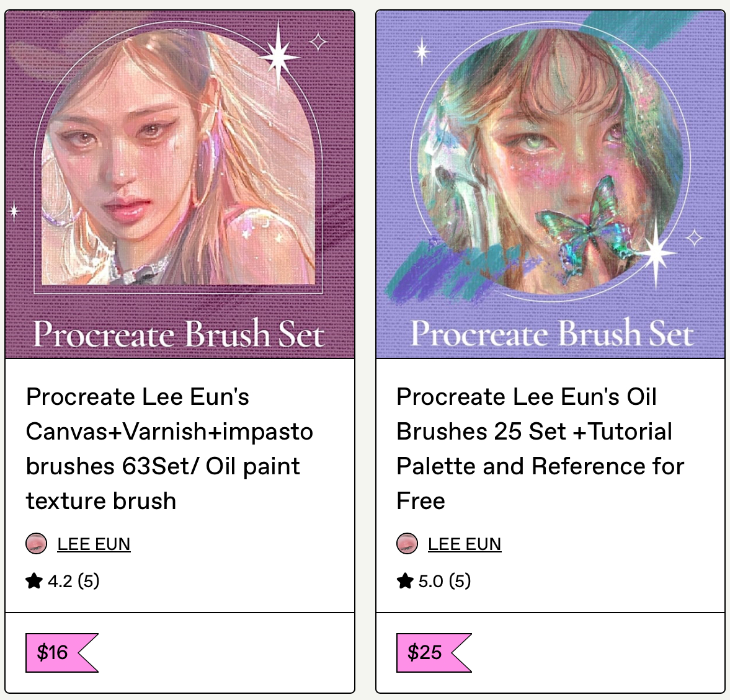Click "Procreate Brush Set" caption on the lavender cover
The image size is (730, 700).
551,334
